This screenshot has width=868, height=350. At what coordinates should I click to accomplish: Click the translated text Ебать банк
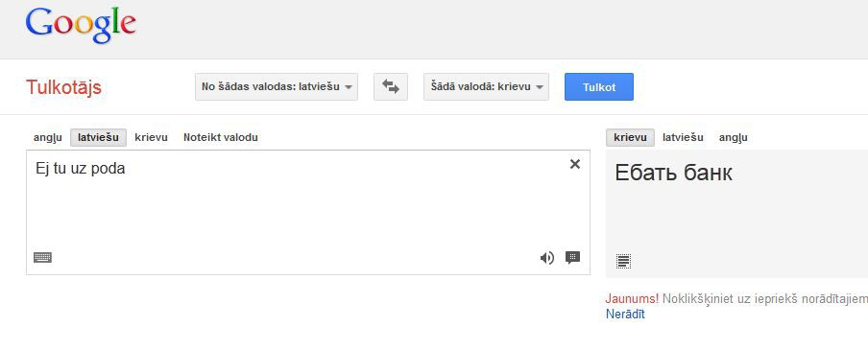(x=673, y=173)
